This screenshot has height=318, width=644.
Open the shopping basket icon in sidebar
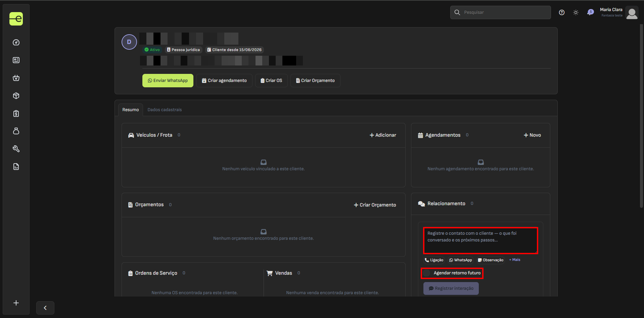click(16, 78)
